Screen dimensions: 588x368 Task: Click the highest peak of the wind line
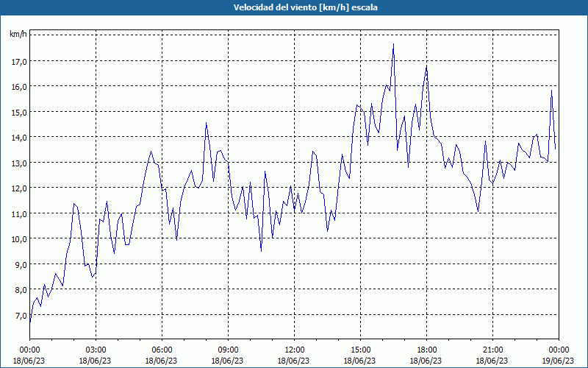point(393,44)
